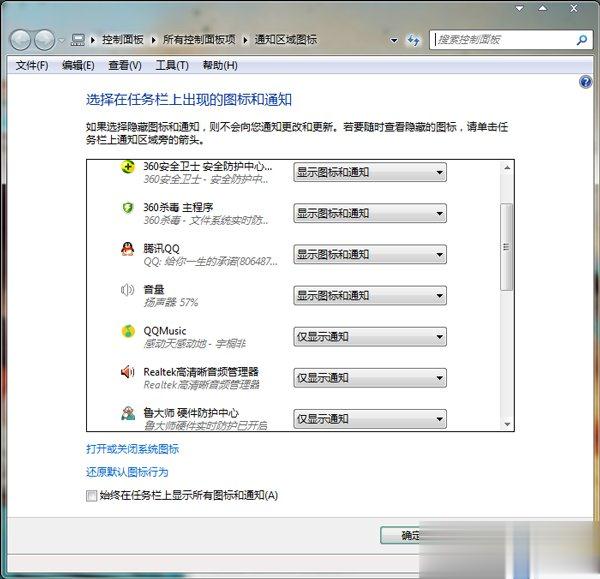
Task: Refresh the control panel page
Action: coord(413,40)
